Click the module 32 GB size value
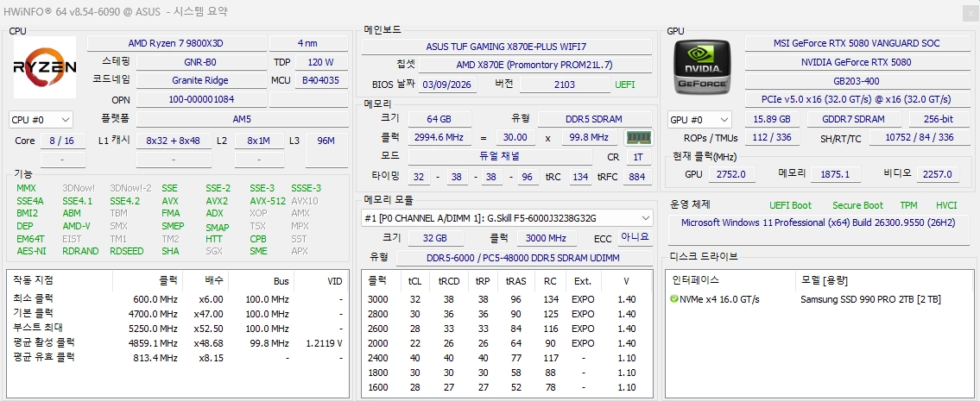This screenshot has width=980, height=401. tap(436, 238)
